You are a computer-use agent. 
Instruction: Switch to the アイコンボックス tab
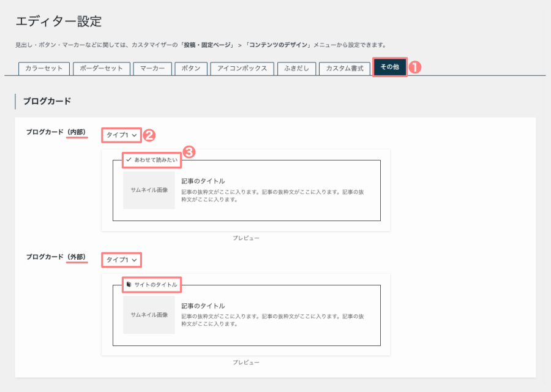tap(242, 69)
